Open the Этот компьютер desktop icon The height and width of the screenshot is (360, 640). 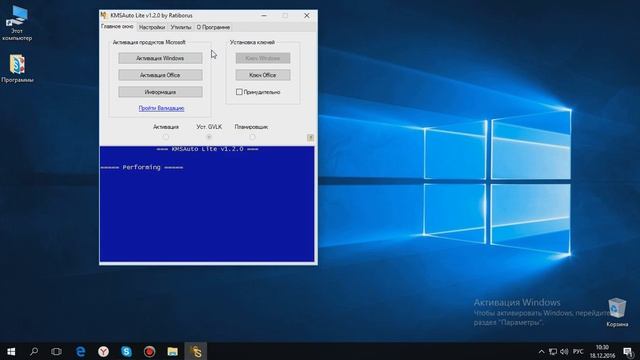pyautogui.click(x=17, y=24)
